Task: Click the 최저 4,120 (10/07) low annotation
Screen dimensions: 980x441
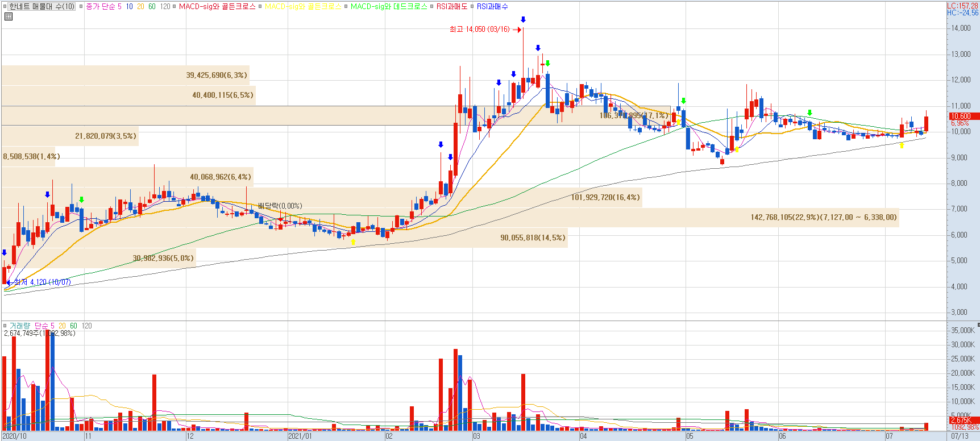Action: [x=43, y=282]
